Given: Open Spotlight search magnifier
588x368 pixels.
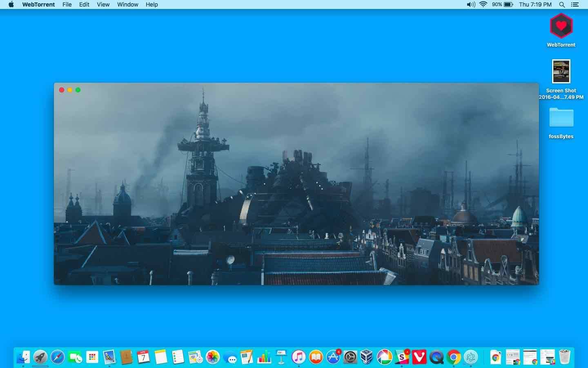Looking at the screenshot, I should pos(562,4).
